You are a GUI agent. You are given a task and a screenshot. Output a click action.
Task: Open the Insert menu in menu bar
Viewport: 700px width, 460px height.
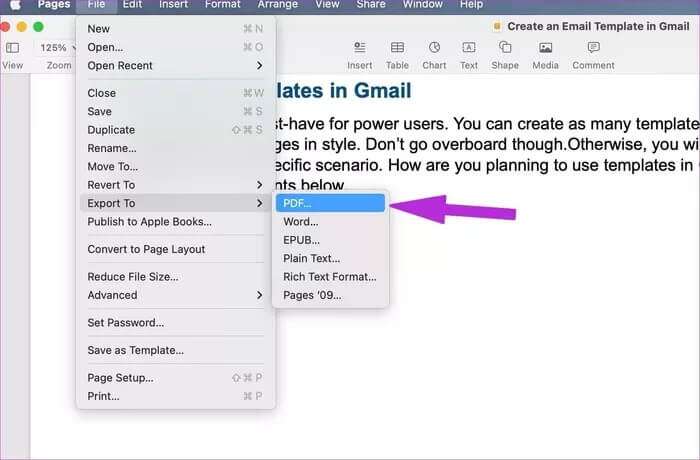pos(173,5)
